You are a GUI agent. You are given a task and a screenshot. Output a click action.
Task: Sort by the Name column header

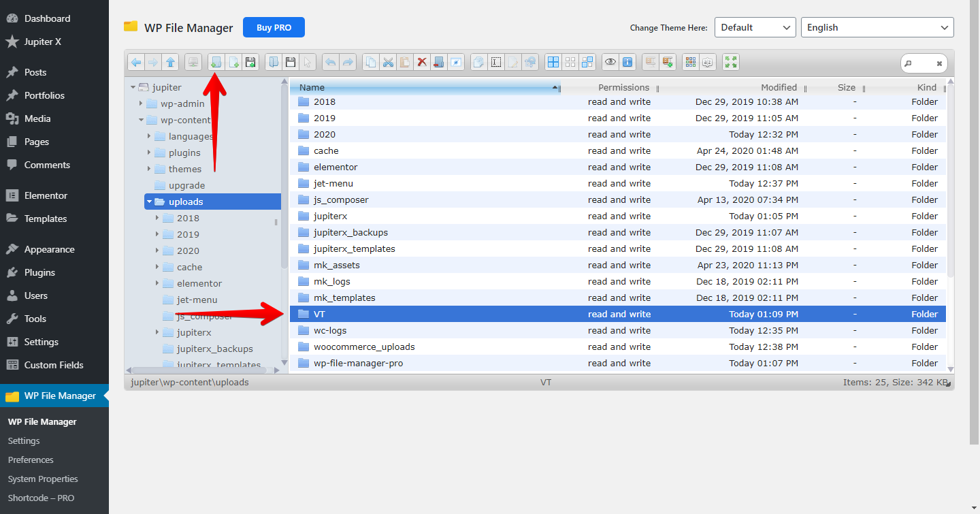click(x=425, y=87)
